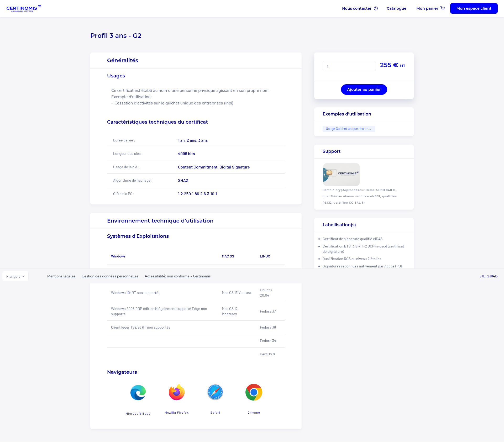Image resolution: width=504 pixels, height=448 pixels.
Task: Open the Accessibilité non conforme link
Action: coord(177,276)
